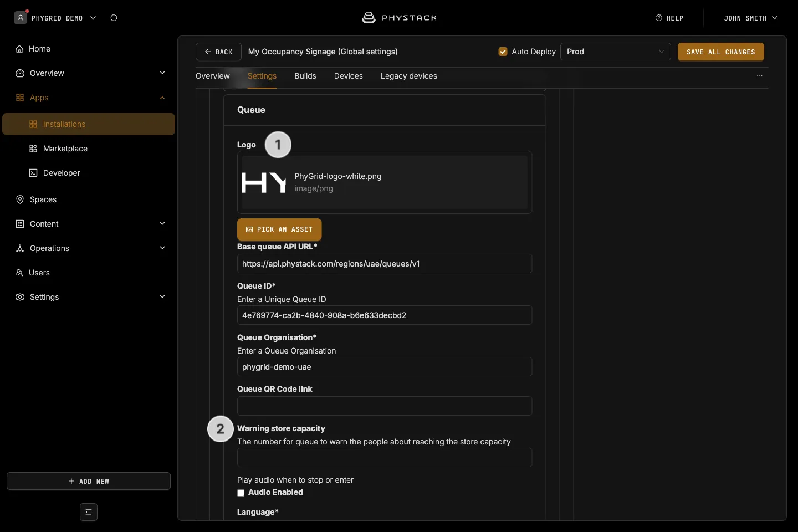The width and height of the screenshot is (798, 532).
Task: Click the PhyGrid-logo-white.png thumbnail
Action: [x=264, y=182]
